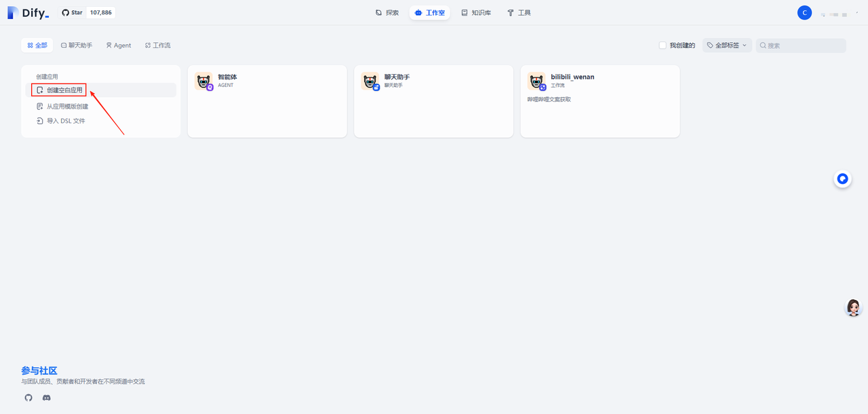Expand the 全部标签 dropdown

[x=727, y=45]
